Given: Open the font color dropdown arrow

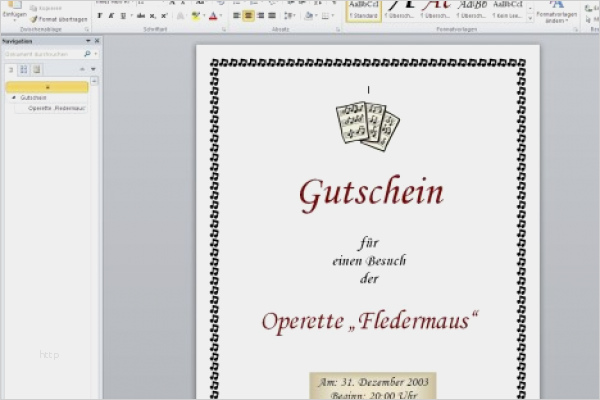Looking at the screenshot, I should 221,16.
